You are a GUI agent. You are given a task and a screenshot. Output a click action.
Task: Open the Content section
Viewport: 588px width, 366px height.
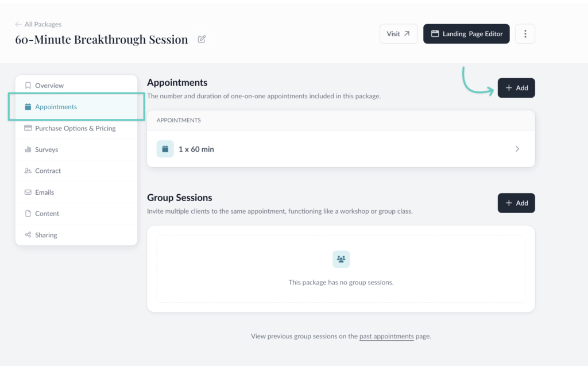(47, 214)
